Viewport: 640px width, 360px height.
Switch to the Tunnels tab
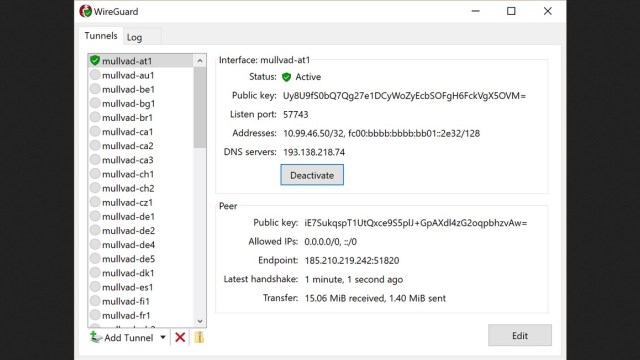point(101,36)
